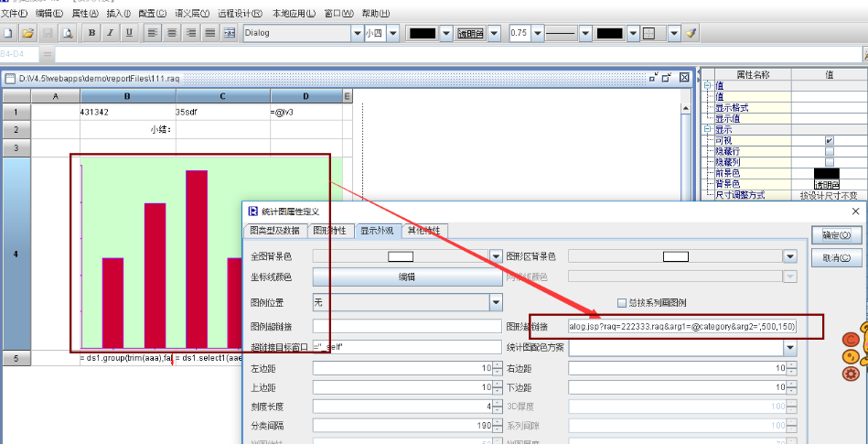868x445 pixels.
Task: Click the 取消 button
Action: 837,257
